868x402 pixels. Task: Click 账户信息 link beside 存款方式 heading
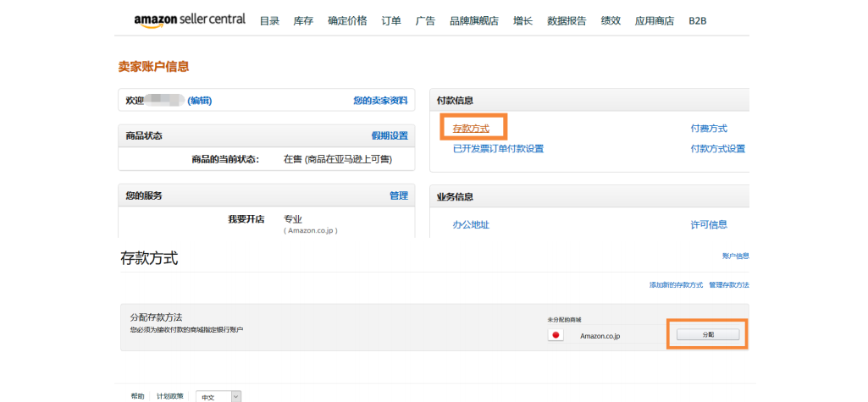736,256
